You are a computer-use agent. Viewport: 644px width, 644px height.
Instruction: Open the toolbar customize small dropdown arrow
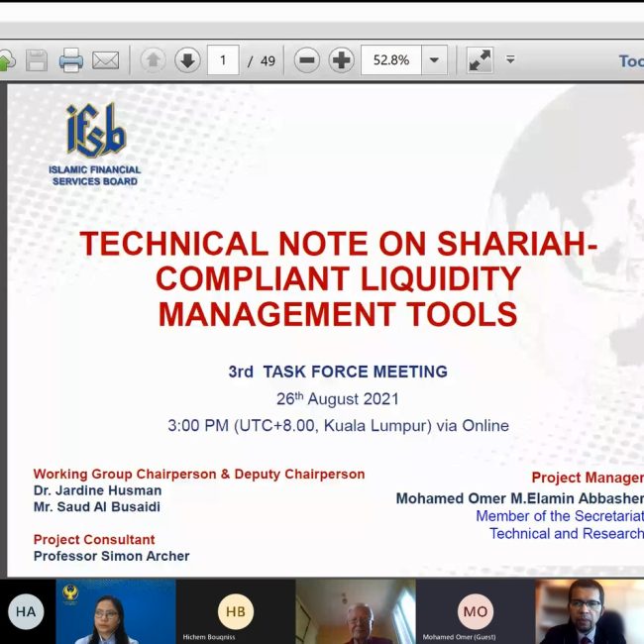(x=510, y=59)
